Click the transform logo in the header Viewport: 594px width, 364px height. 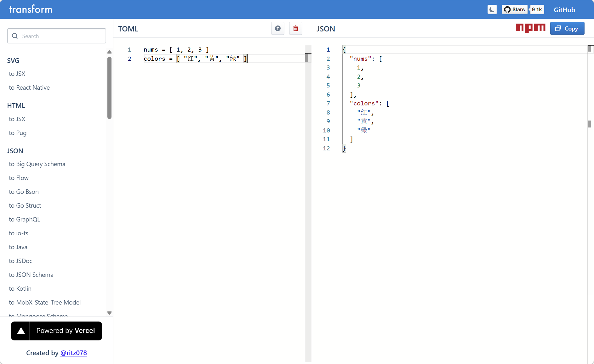point(31,9)
